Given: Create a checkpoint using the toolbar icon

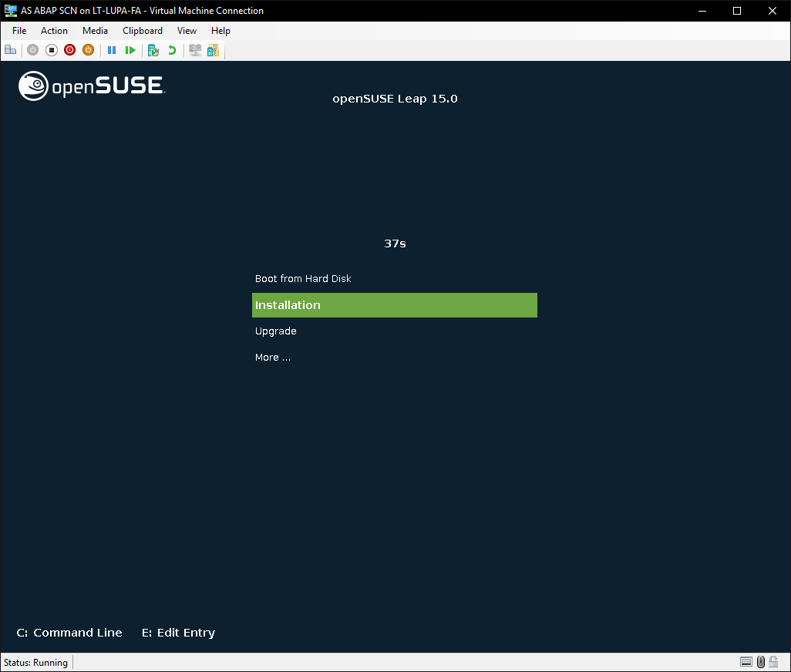Looking at the screenshot, I should coord(153,50).
